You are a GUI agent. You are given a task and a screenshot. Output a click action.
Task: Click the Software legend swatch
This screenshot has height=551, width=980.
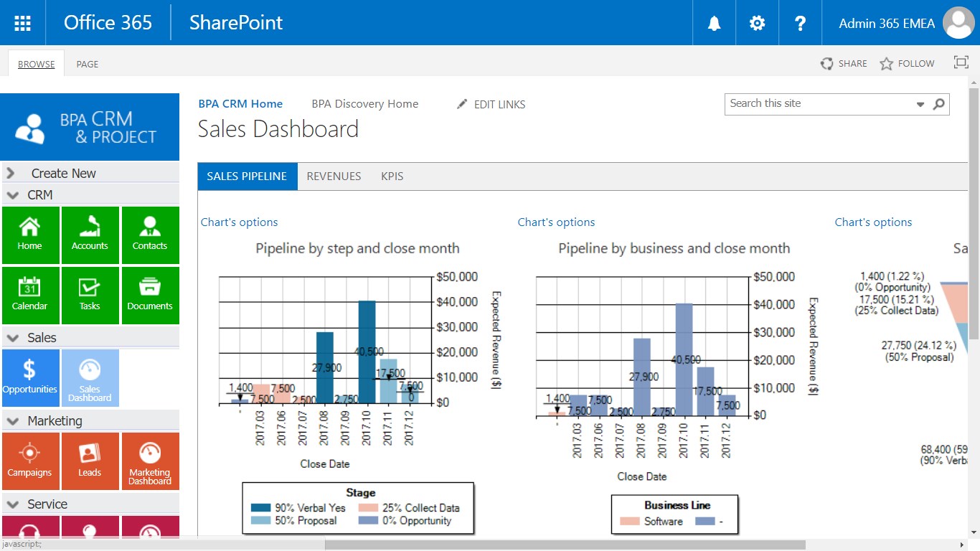630,522
